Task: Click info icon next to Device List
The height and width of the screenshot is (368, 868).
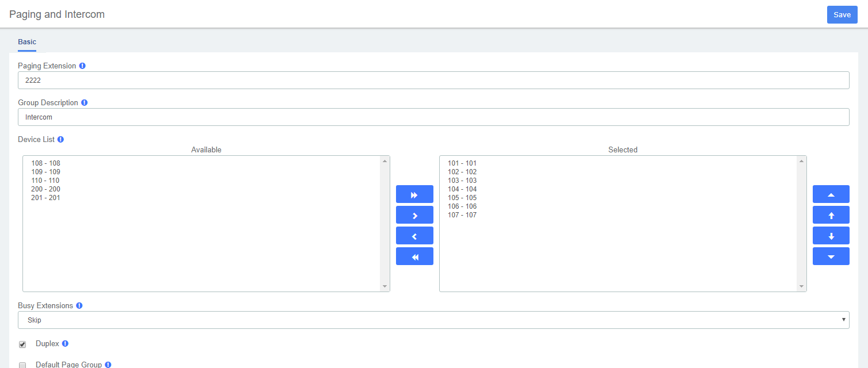Action: 60,140
